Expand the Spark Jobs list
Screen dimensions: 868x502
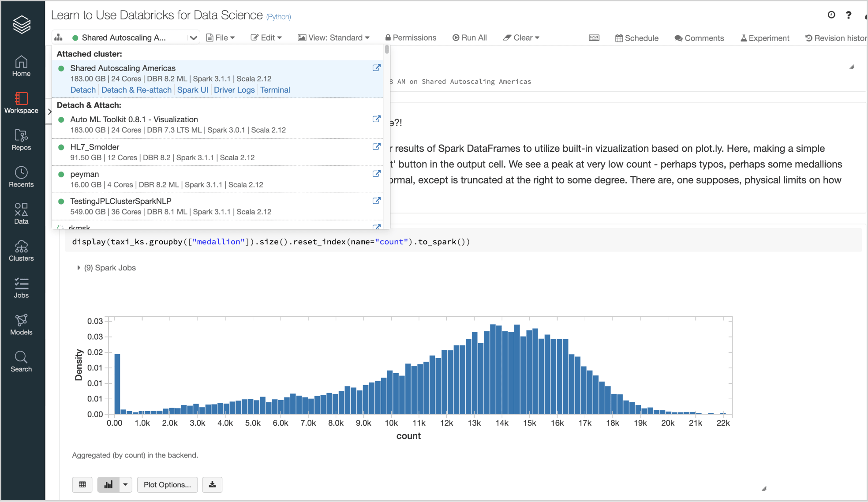79,268
